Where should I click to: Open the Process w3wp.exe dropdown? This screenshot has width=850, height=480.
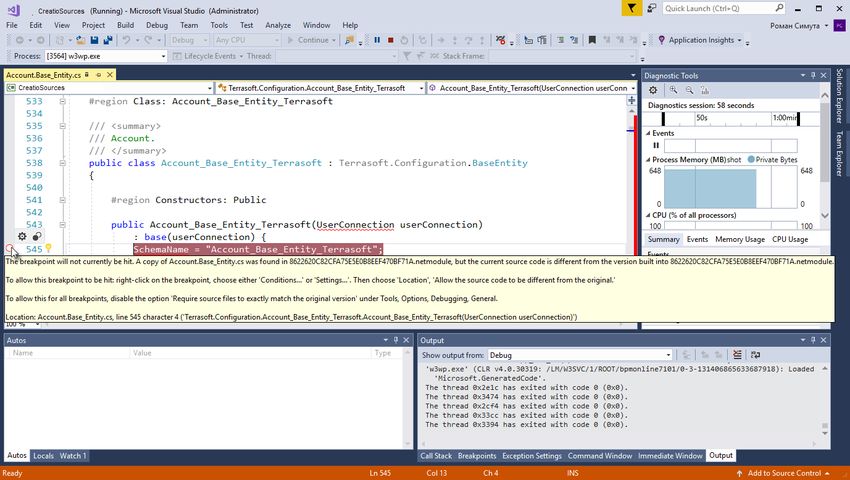(163, 56)
